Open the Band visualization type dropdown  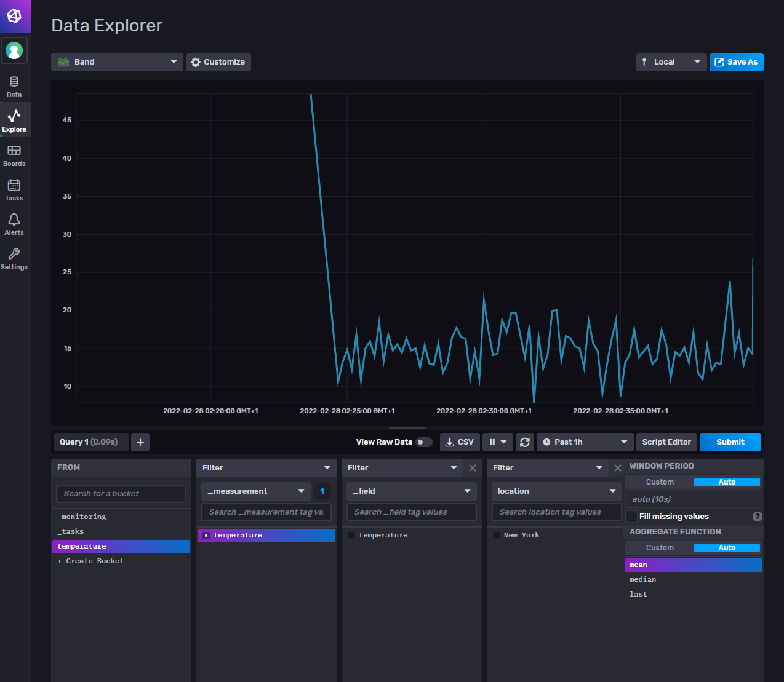click(x=116, y=61)
